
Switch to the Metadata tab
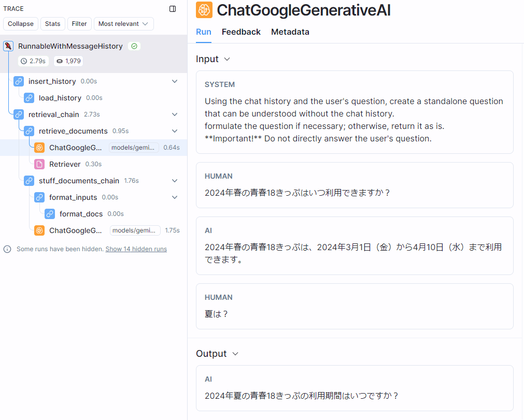coord(290,32)
